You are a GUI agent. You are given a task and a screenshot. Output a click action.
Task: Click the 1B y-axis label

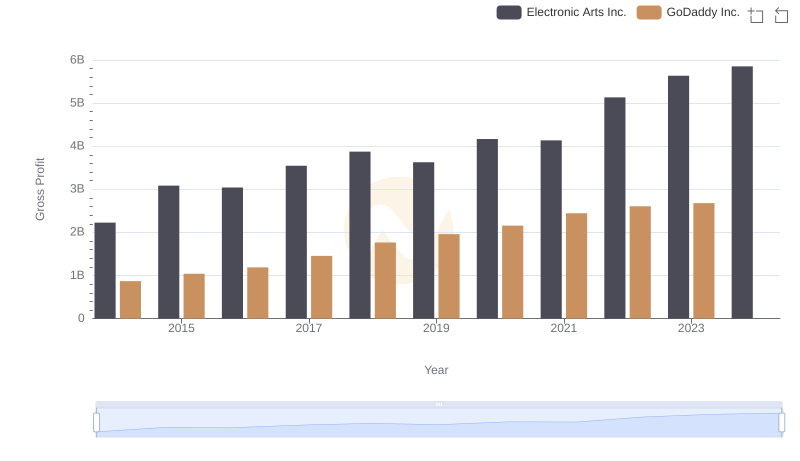pyautogui.click(x=77, y=275)
